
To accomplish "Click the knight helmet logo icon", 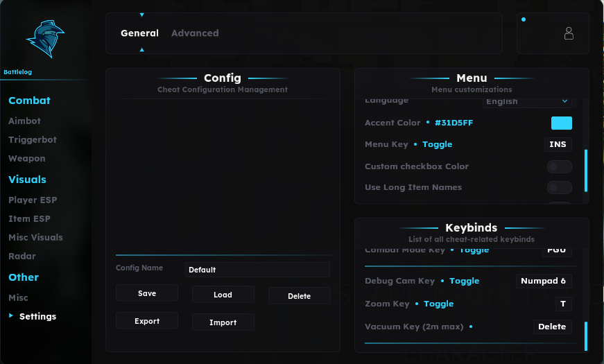I will (x=46, y=39).
